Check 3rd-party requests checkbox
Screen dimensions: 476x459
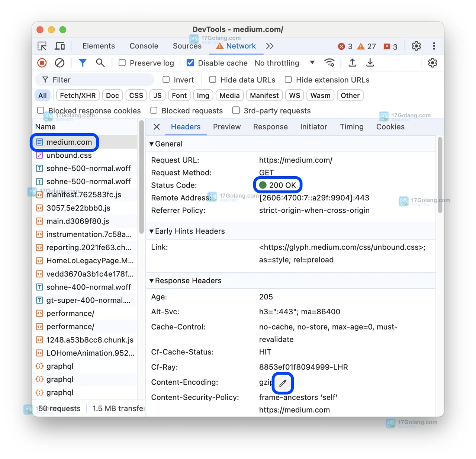point(236,110)
